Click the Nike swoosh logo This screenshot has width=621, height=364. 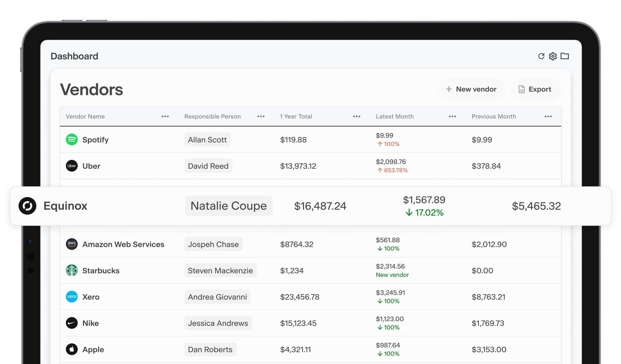click(x=72, y=323)
